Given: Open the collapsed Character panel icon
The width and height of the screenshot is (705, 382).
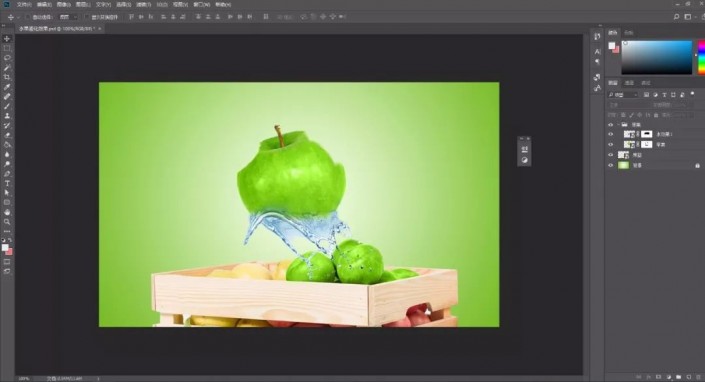Looking at the screenshot, I should coord(597,52).
